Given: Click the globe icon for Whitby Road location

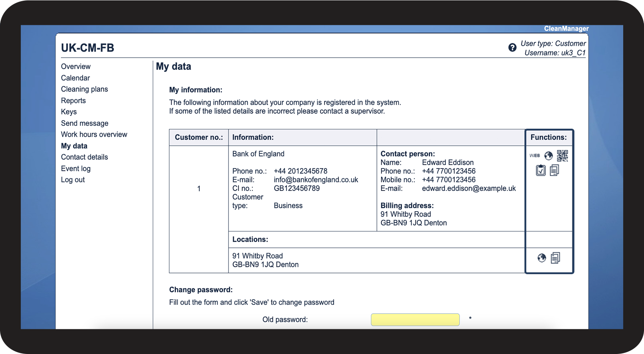Looking at the screenshot, I should pyautogui.click(x=542, y=258).
